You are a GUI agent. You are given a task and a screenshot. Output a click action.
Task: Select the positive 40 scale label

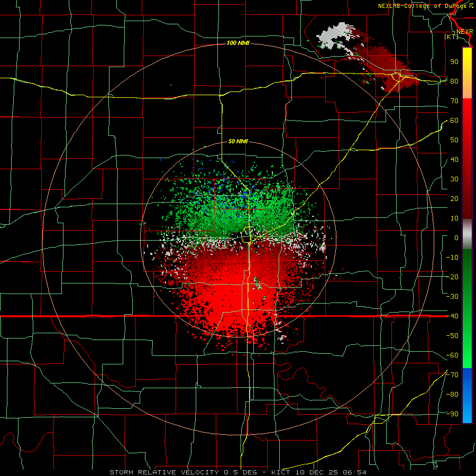pos(454,159)
